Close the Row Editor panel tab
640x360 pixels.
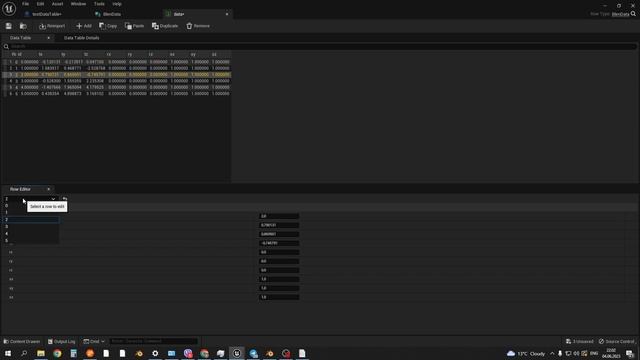(49, 189)
